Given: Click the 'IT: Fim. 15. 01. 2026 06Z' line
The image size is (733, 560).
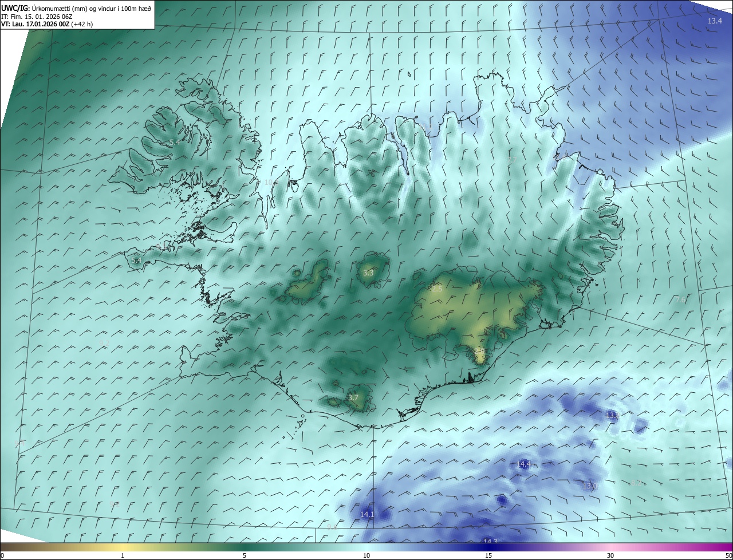Looking at the screenshot, I should [x=37, y=17].
